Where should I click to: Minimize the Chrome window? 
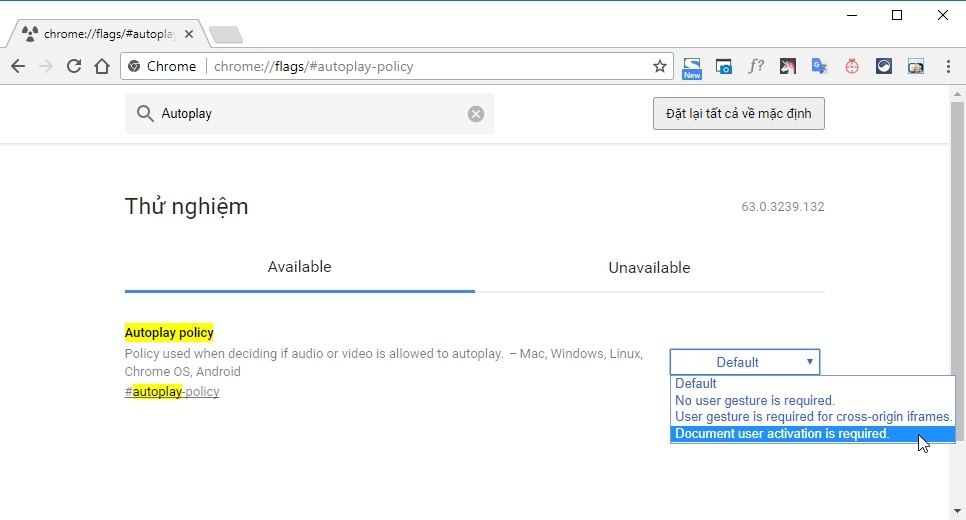[x=852, y=15]
